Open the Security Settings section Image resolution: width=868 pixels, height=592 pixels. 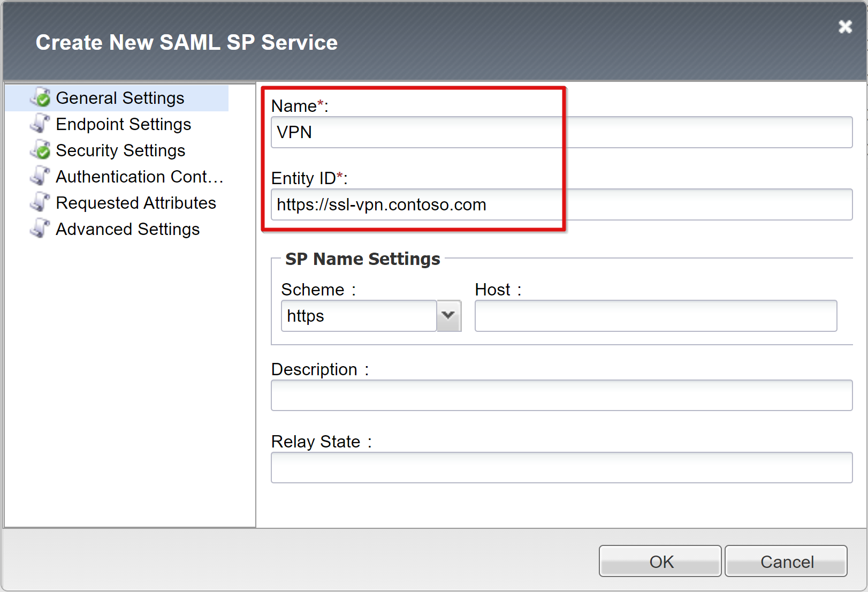point(120,150)
